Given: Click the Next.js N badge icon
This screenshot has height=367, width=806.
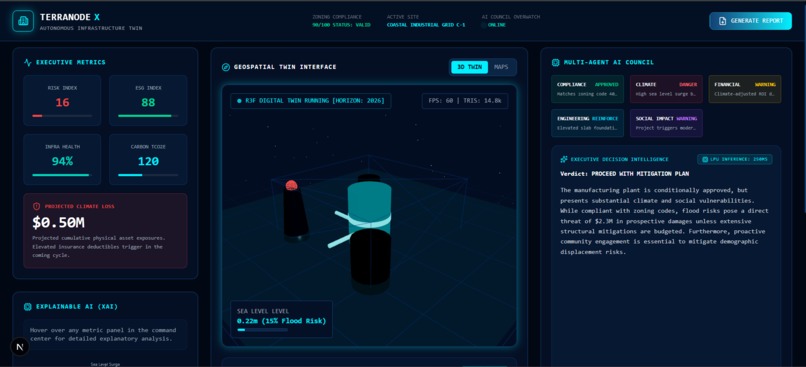Looking at the screenshot, I should pyautogui.click(x=20, y=347).
